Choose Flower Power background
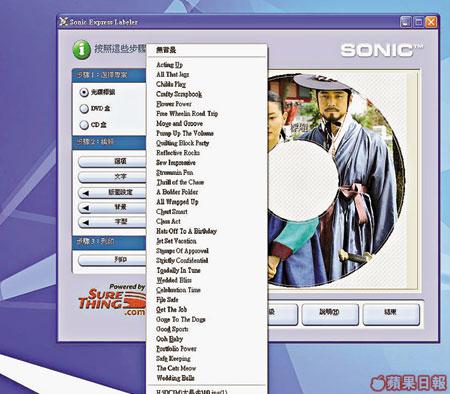This screenshot has height=394, width=450. [207, 104]
